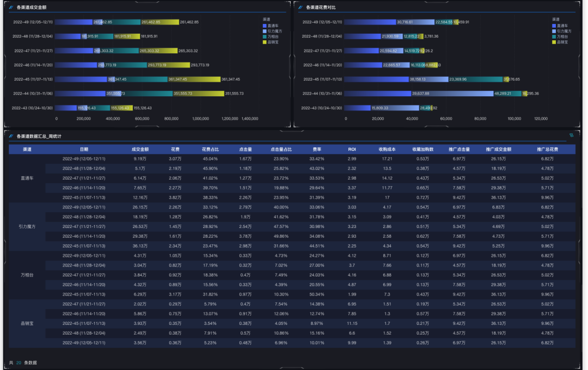Viewport: 588px width, 370px height.
Task: Click the 40.00% 点击量占比 cell
Action: [281, 207]
